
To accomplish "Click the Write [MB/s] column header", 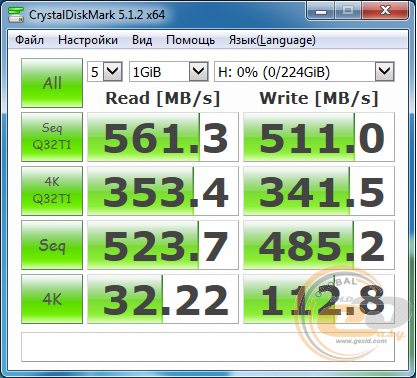I will point(319,98).
